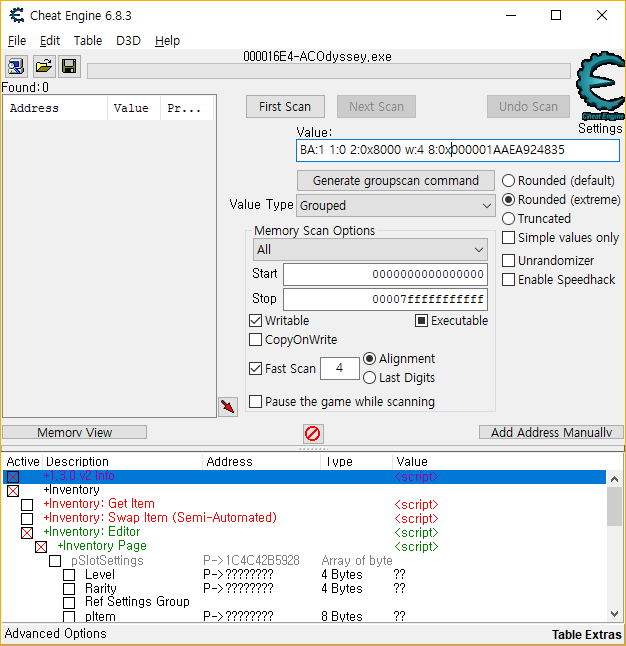This screenshot has width=626, height=646.
Task: Click address list scrollbar up arrow
Action: (614, 479)
